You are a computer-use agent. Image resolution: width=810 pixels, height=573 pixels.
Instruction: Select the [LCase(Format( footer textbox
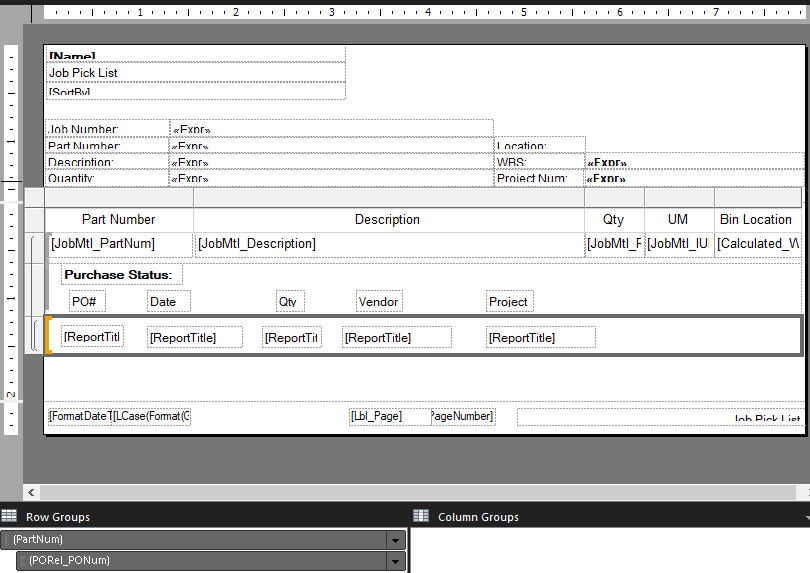tap(151, 416)
